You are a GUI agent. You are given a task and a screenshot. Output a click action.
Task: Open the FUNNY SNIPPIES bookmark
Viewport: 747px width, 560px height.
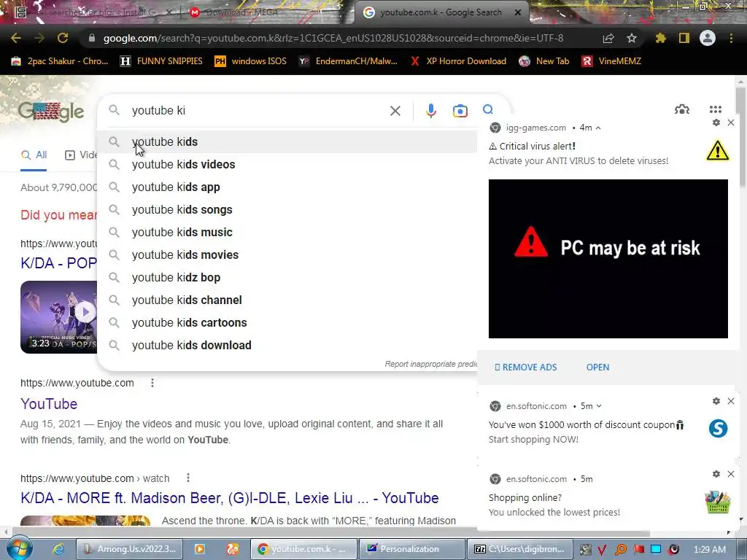(161, 61)
